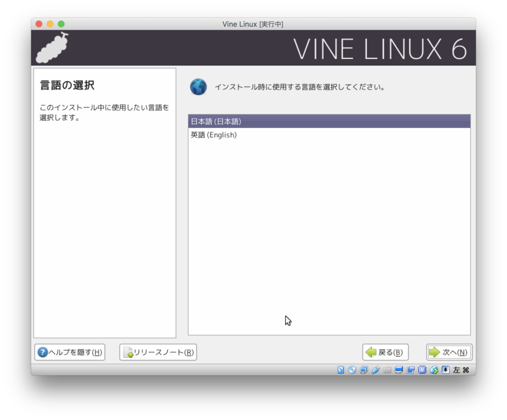The image size is (507, 420).
Task: Click the yellow minimize window button
Action: pyautogui.click(x=50, y=24)
